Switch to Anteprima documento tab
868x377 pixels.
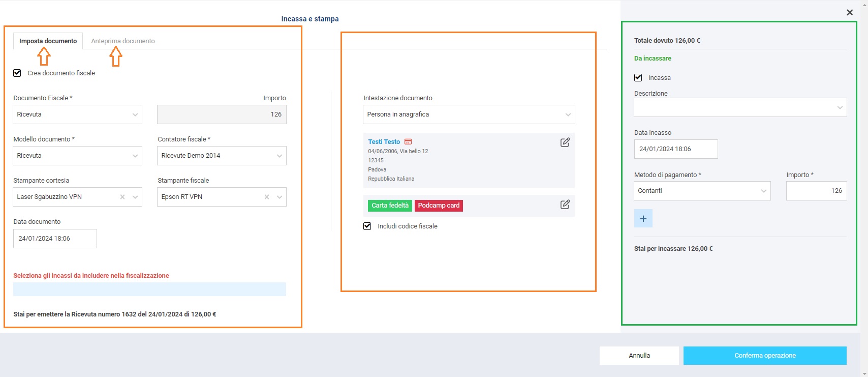[123, 41]
